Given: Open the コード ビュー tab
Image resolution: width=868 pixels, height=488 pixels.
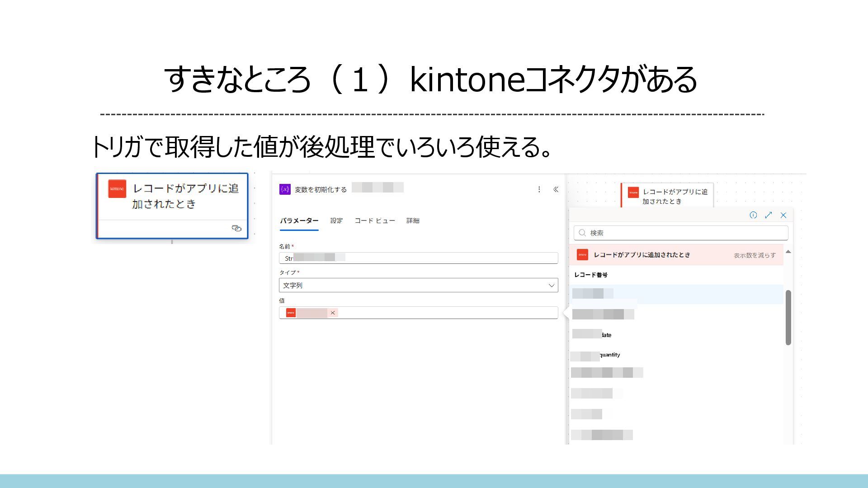Looking at the screenshot, I should [x=374, y=221].
